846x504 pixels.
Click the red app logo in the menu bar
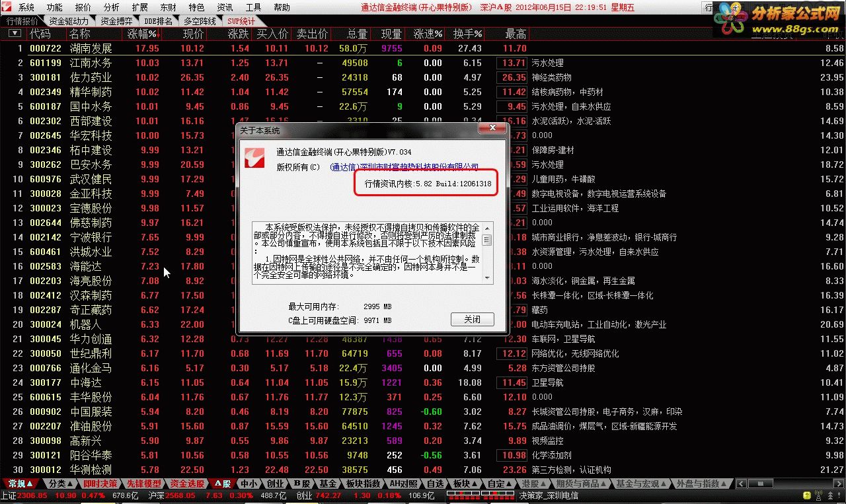point(7,7)
